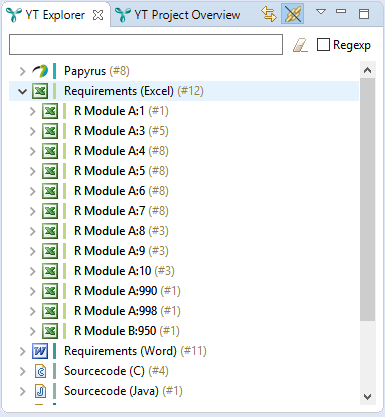The width and height of the screenshot is (385, 417).
Task: Expand R Module A:990 row
Action: tap(32, 291)
